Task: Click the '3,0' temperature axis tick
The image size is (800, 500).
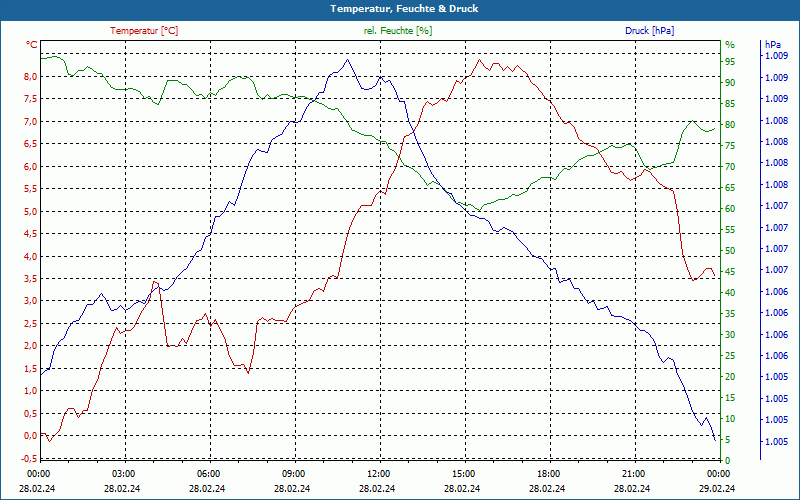Action: [31, 301]
